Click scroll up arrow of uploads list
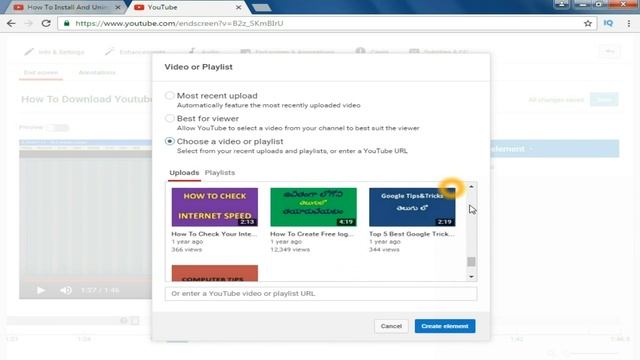 pyautogui.click(x=471, y=187)
